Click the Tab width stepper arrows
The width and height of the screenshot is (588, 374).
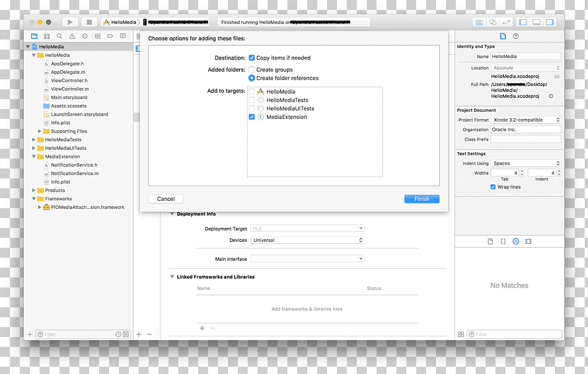522,173
